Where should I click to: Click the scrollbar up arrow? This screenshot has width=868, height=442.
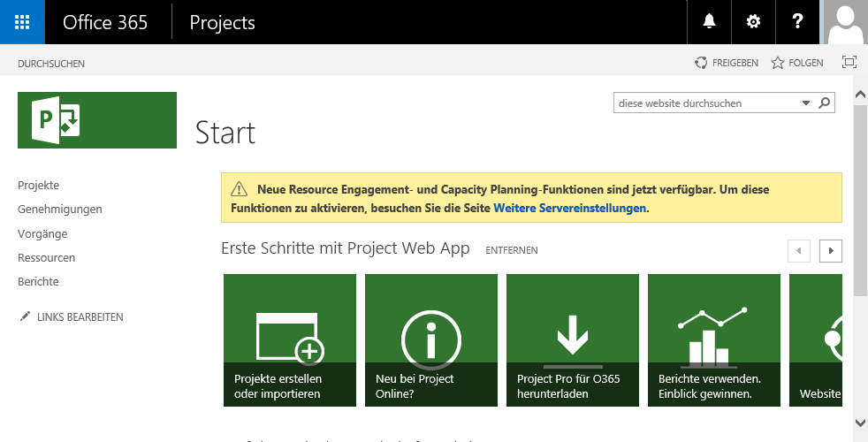(860, 95)
